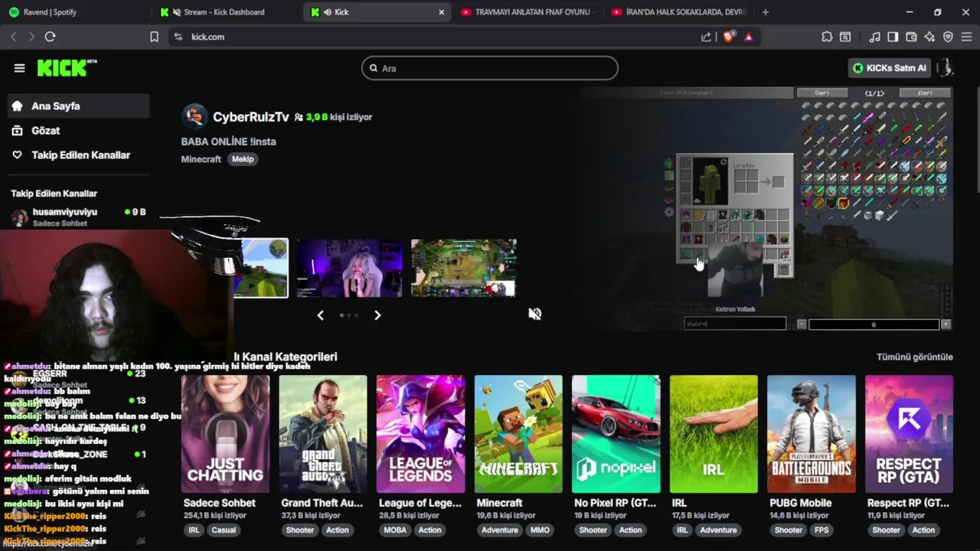Open the Grand Theft Auto V category card
This screenshot has height=551, width=980.
[x=323, y=434]
